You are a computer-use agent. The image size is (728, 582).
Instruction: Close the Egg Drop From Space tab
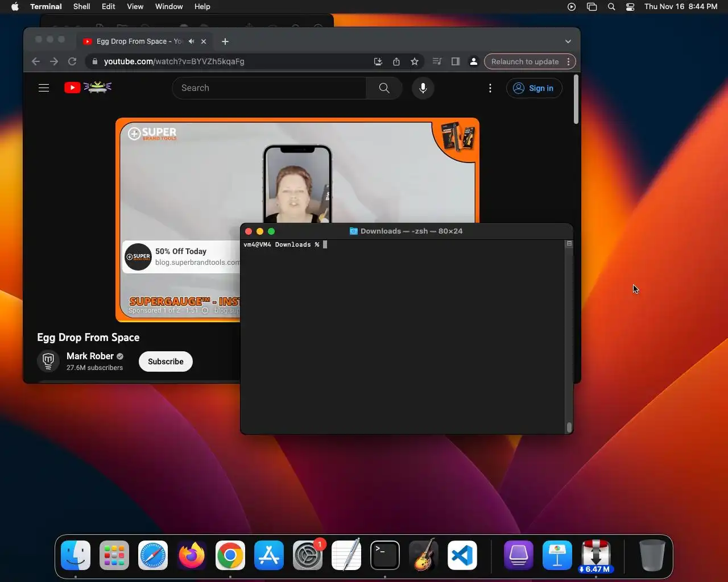(204, 41)
